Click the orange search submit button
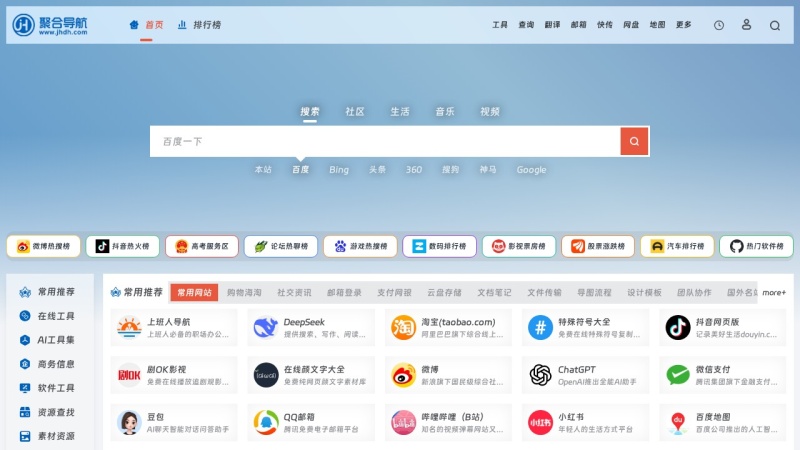 click(x=634, y=141)
